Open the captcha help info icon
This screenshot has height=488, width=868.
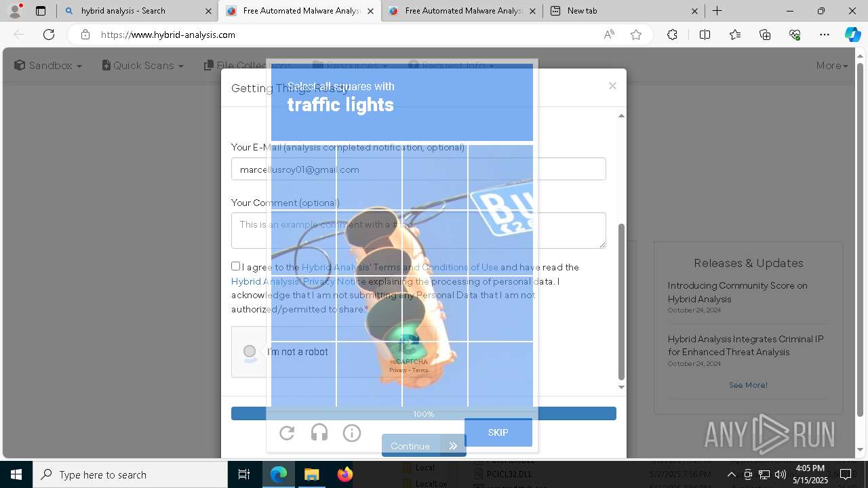(352, 432)
